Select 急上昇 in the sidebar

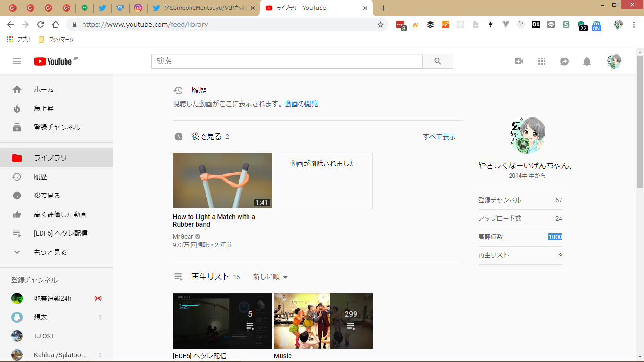pos(44,108)
